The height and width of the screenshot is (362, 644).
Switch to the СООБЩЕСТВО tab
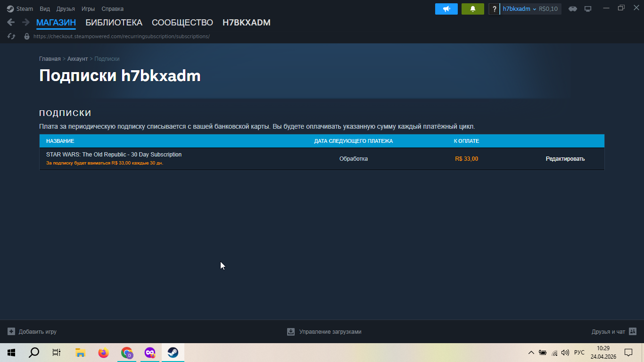coord(182,23)
